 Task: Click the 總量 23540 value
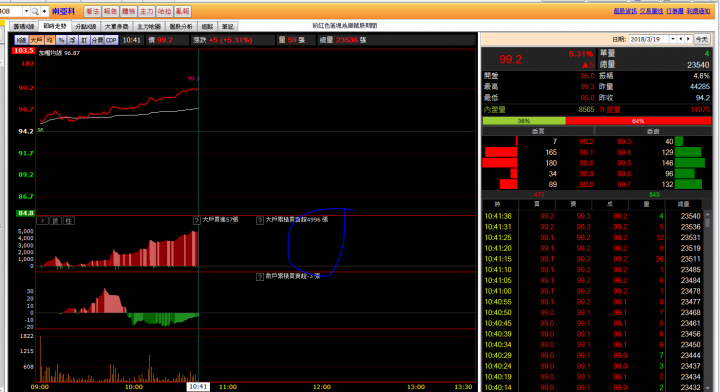698,65
